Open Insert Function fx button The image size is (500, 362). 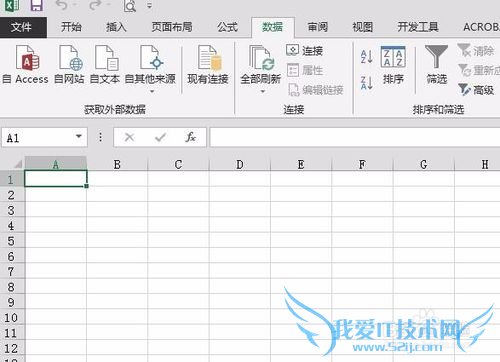tap(191, 137)
